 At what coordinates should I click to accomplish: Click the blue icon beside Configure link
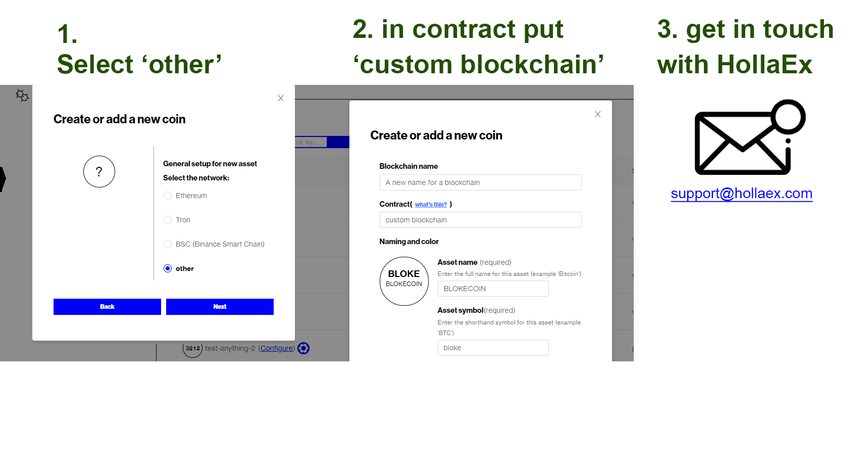coord(303,348)
